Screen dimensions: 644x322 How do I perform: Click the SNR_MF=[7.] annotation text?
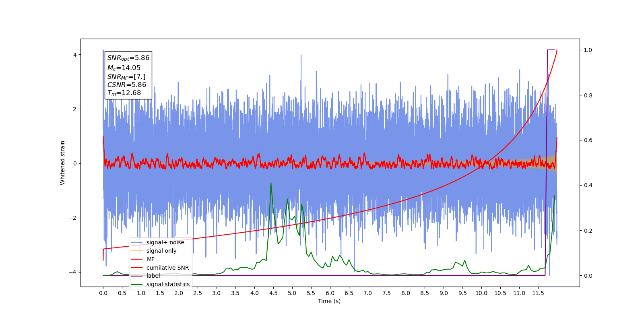click(126, 76)
